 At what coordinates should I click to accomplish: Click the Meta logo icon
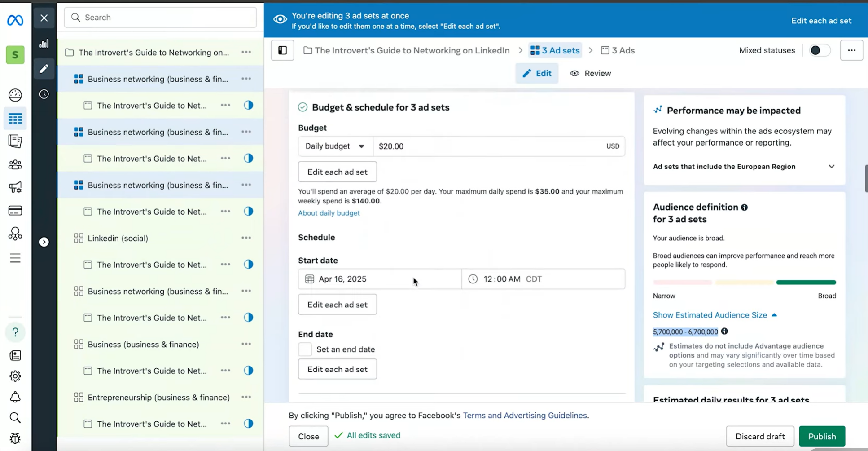tap(15, 20)
